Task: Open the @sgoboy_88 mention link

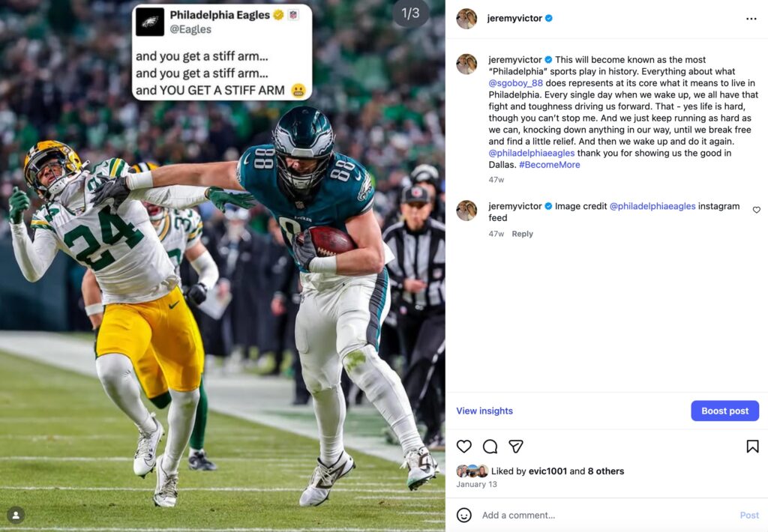Action: (515, 83)
